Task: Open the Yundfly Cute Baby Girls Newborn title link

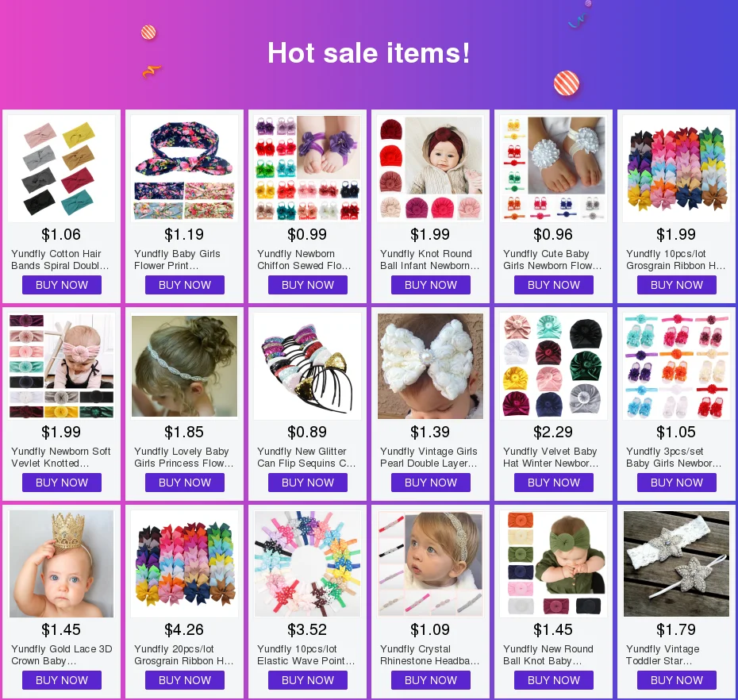Action: pos(552,260)
